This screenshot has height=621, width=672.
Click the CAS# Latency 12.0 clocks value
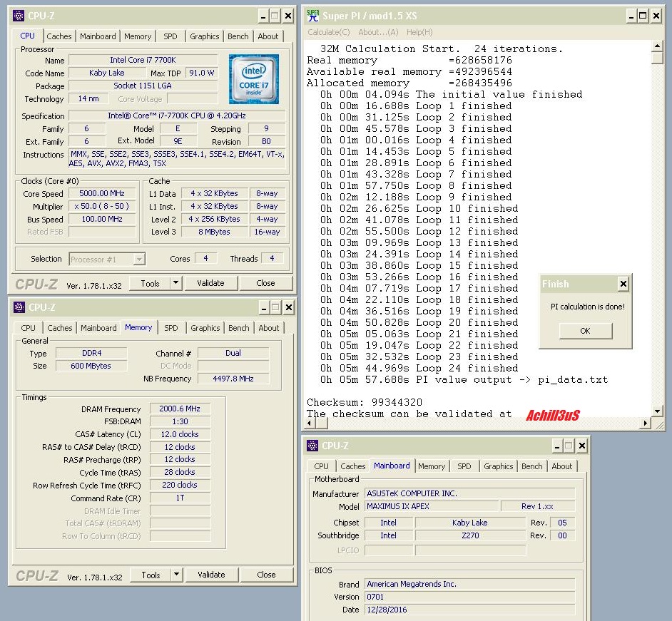(180, 434)
